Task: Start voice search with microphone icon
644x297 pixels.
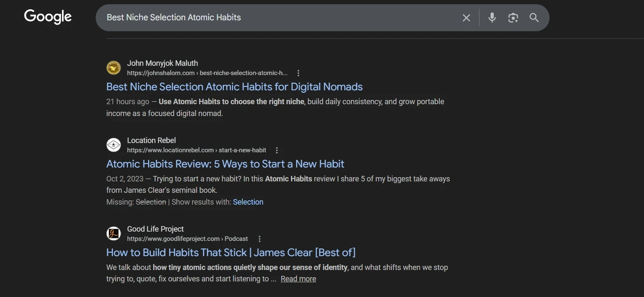Action: (x=492, y=18)
